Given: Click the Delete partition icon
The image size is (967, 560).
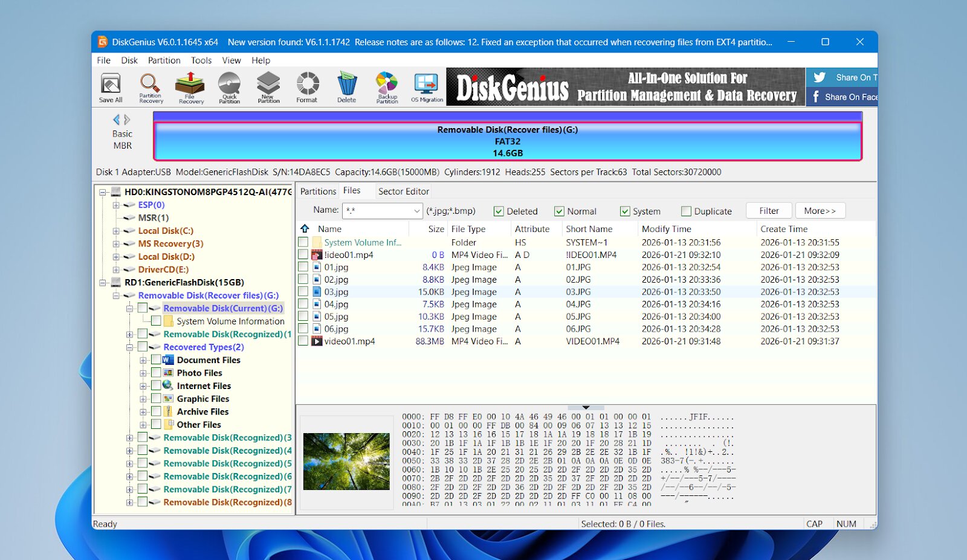Looking at the screenshot, I should coord(346,86).
